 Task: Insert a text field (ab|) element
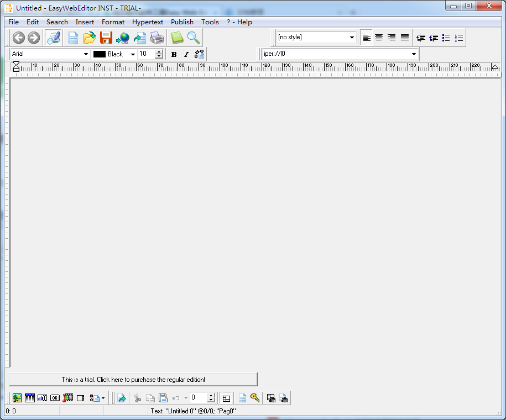click(x=42, y=398)
